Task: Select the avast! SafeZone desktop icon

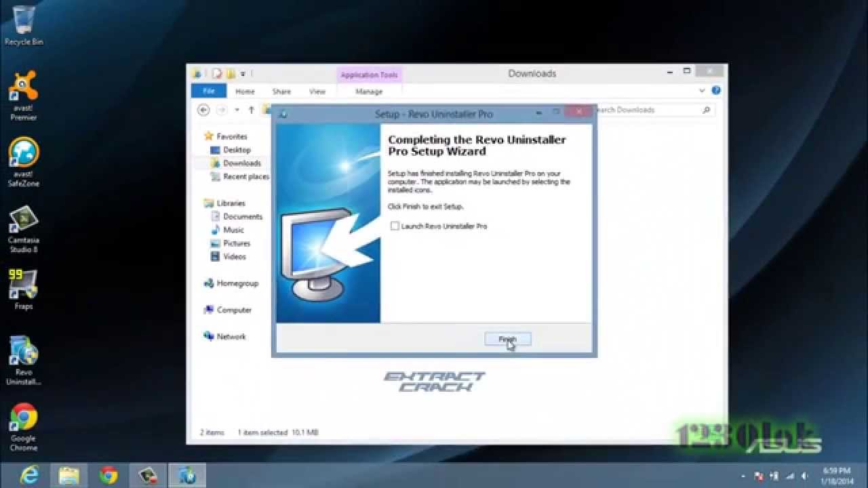Action: (24, 163)
